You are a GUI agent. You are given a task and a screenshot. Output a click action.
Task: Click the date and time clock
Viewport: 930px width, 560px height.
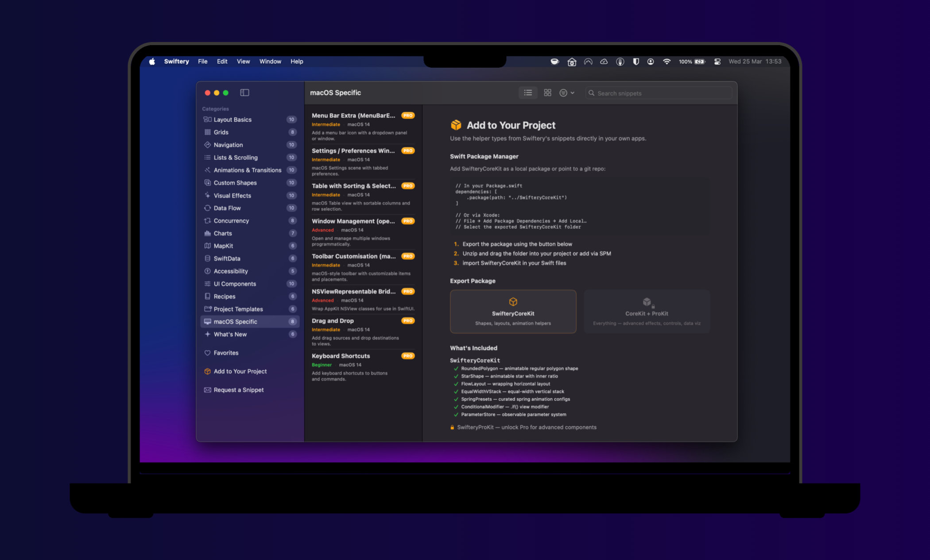click(755, 62)
